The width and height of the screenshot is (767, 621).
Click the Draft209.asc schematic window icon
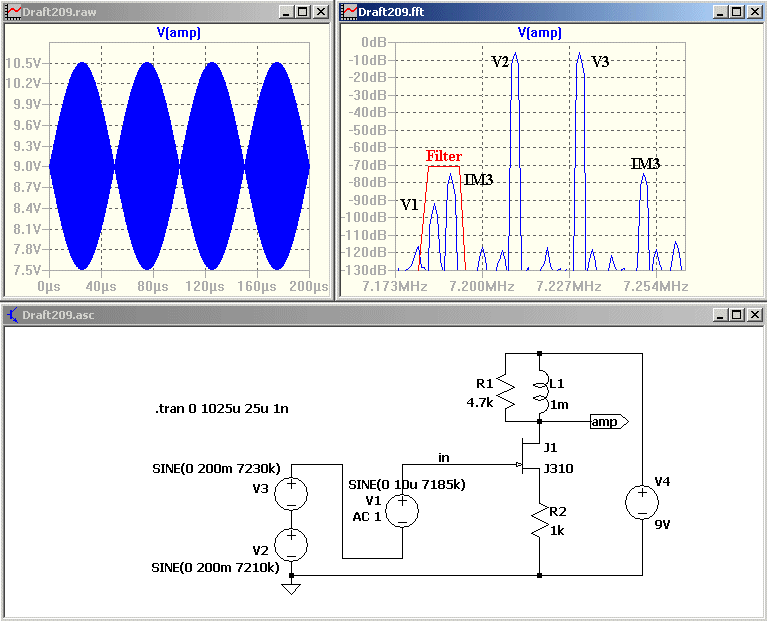(13, 315)
